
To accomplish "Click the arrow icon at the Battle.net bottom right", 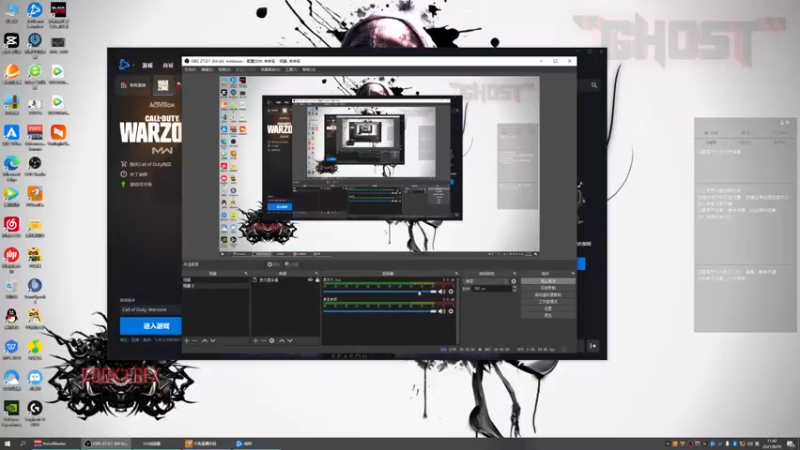I will 593,346.
